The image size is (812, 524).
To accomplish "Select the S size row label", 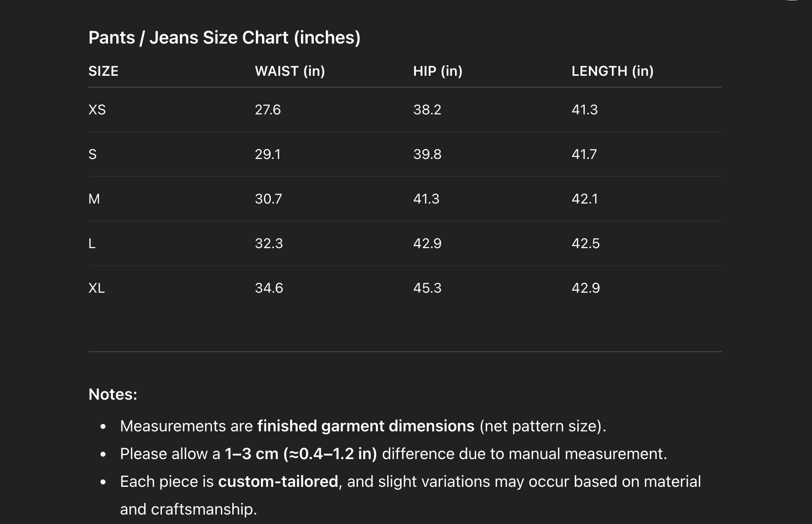I will pyautogui.click(x=93, y=155).
